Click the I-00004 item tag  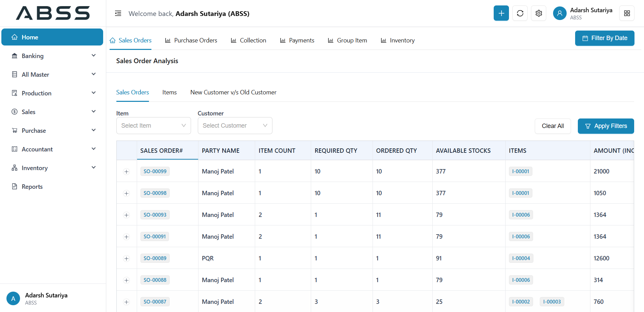(x=521, y=258)
